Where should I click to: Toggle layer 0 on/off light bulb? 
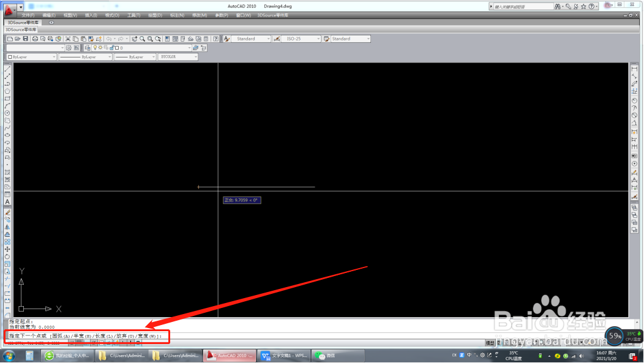pyautogui.click(x=95, y=48)
